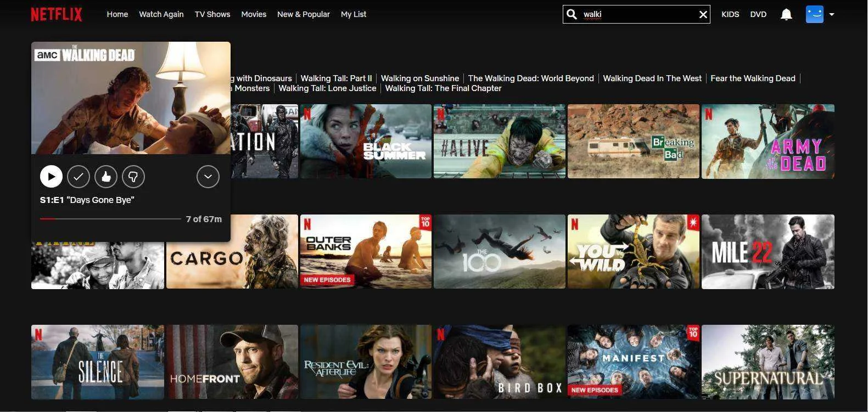
Task: Add Walking Dead to My List checkmark
Action: pyautogui.click(x=79, y=177)
